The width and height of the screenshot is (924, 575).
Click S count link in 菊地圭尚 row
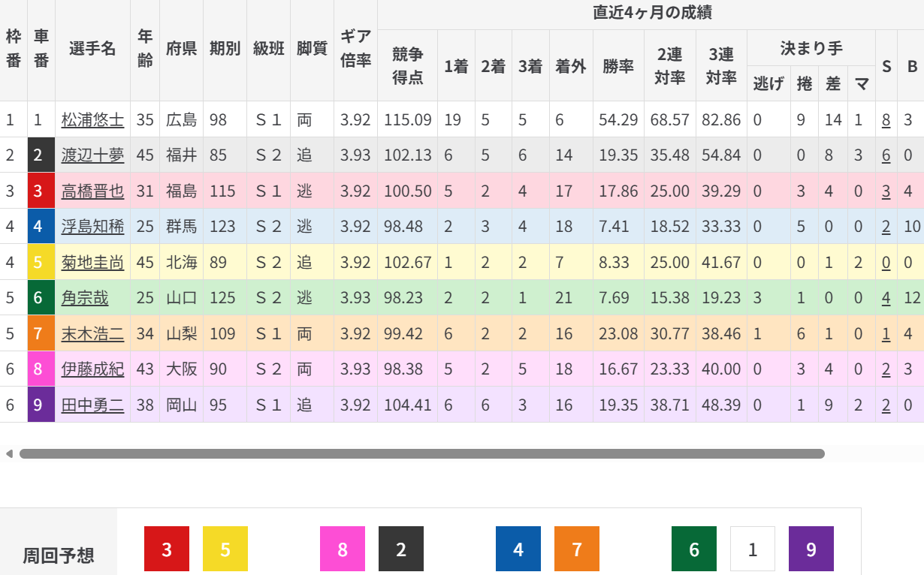tap(886, 262)
